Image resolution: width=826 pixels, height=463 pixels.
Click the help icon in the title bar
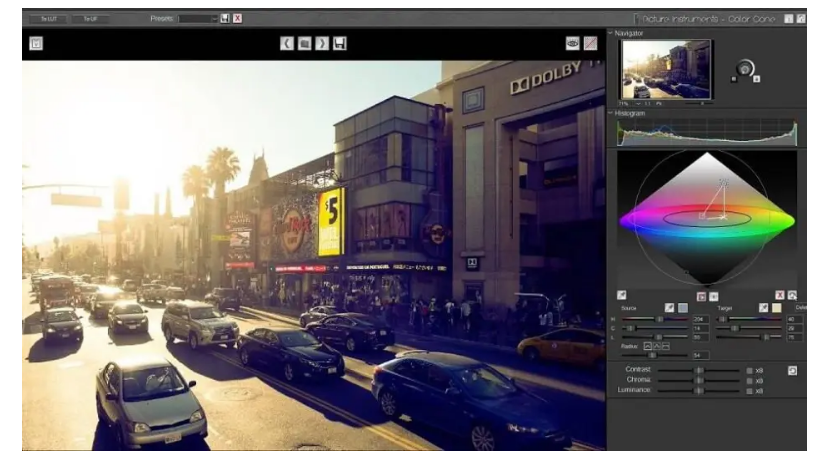(801, 18)
